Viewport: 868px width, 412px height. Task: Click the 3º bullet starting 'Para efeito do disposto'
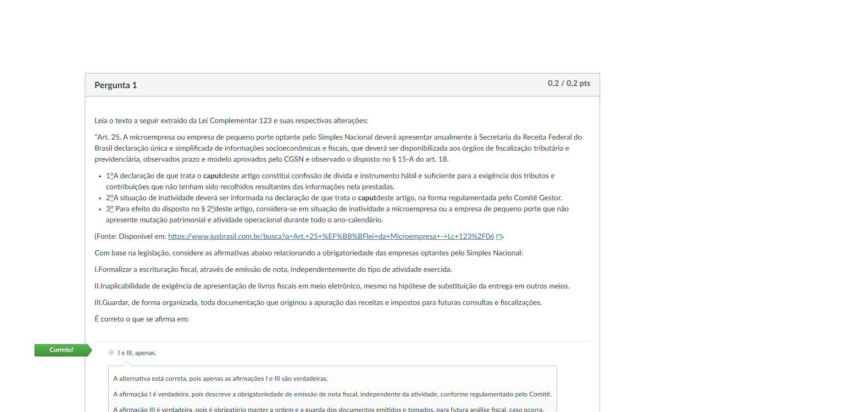click(x=337, y=209)
